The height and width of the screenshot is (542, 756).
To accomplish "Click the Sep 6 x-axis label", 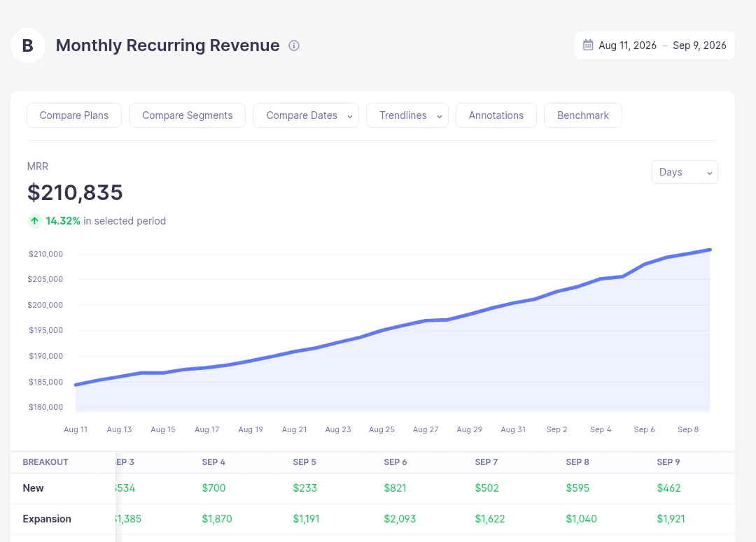I will 644,429.
